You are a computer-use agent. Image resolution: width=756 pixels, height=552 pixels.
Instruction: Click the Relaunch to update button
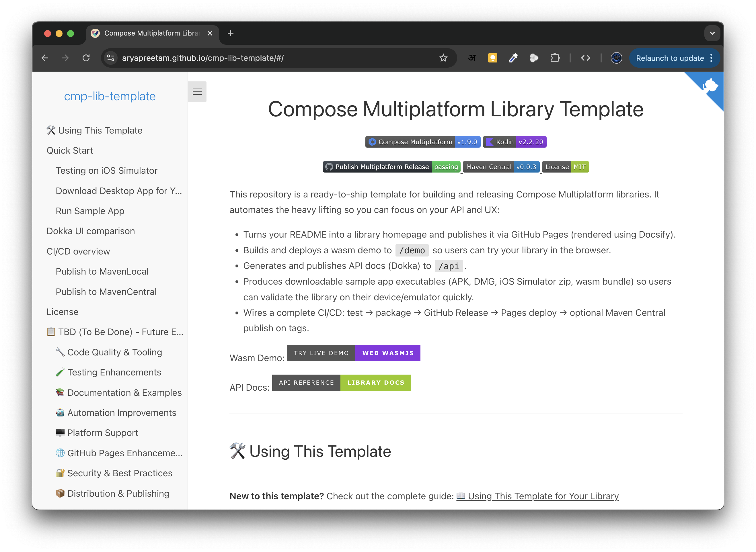tap(670, 58)
